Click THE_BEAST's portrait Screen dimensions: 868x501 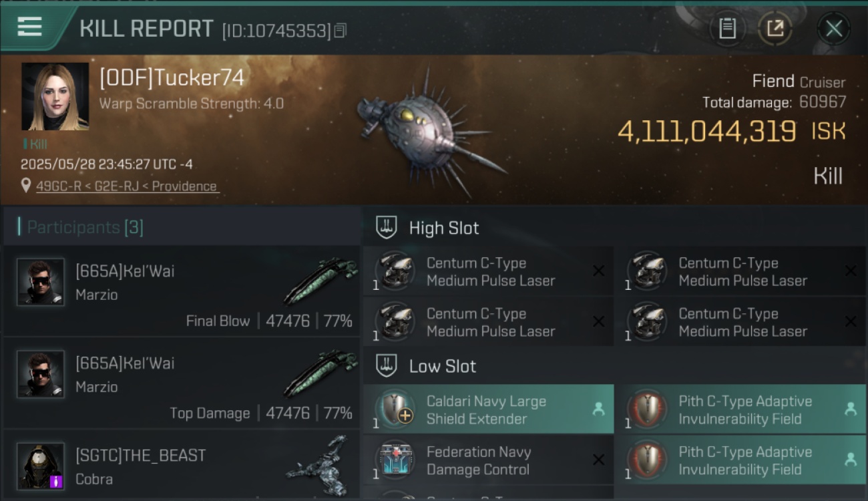(40, 466)
